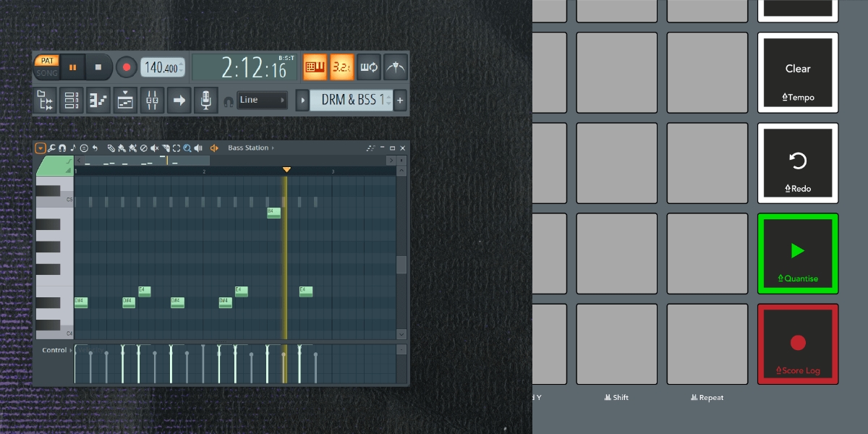Open the stamp chord tool icon
868x434 pixels.
click(84, 148)
